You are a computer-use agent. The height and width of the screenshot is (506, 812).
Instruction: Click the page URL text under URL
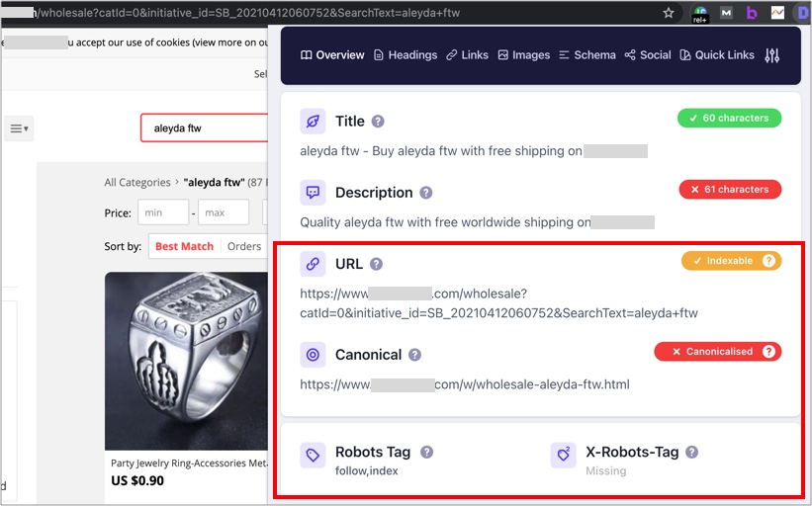498,303
